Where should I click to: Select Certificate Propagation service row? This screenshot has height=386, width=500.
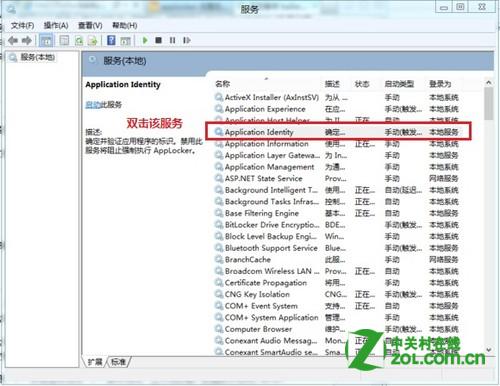pos(337,283)
